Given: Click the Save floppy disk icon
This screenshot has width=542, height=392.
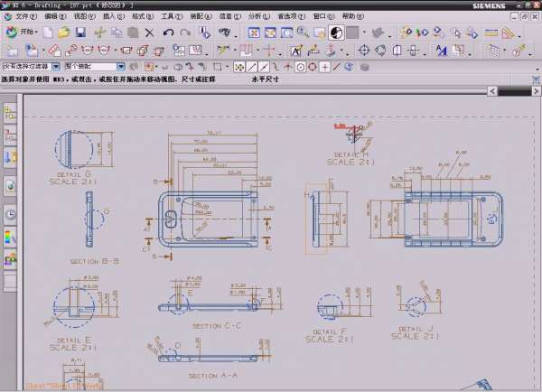Looking at the screenshot, I should point(80,33).
